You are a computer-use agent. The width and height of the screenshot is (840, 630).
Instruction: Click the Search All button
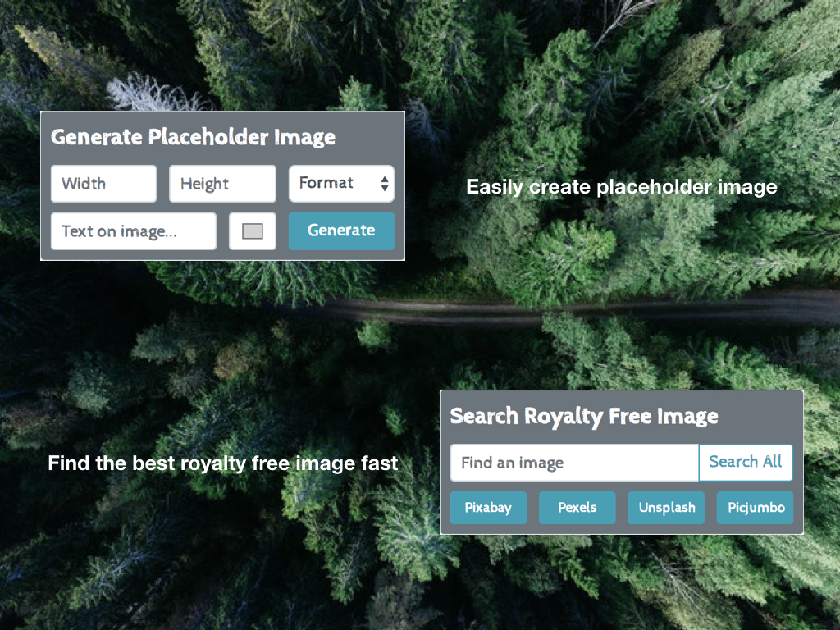point(746,463)
